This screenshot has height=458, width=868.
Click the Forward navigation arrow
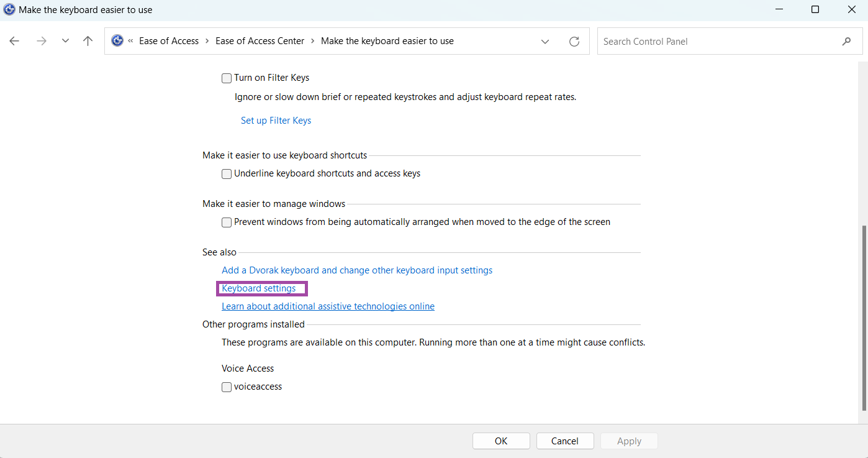point(41,41)
